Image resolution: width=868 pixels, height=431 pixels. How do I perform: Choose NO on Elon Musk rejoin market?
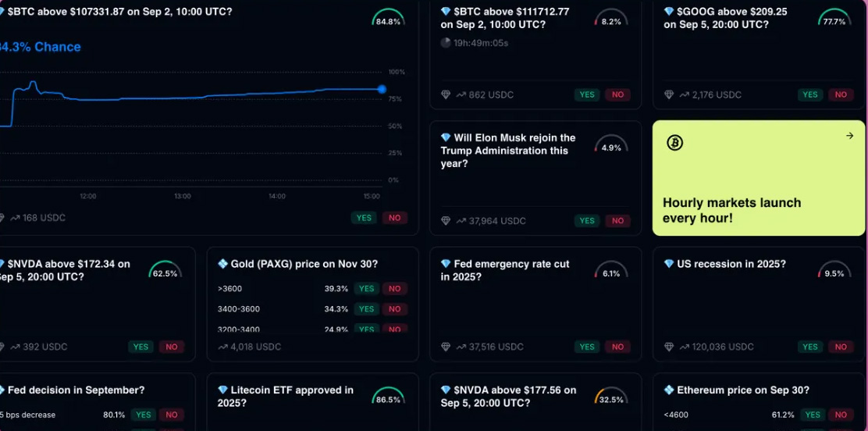(617, 221)
